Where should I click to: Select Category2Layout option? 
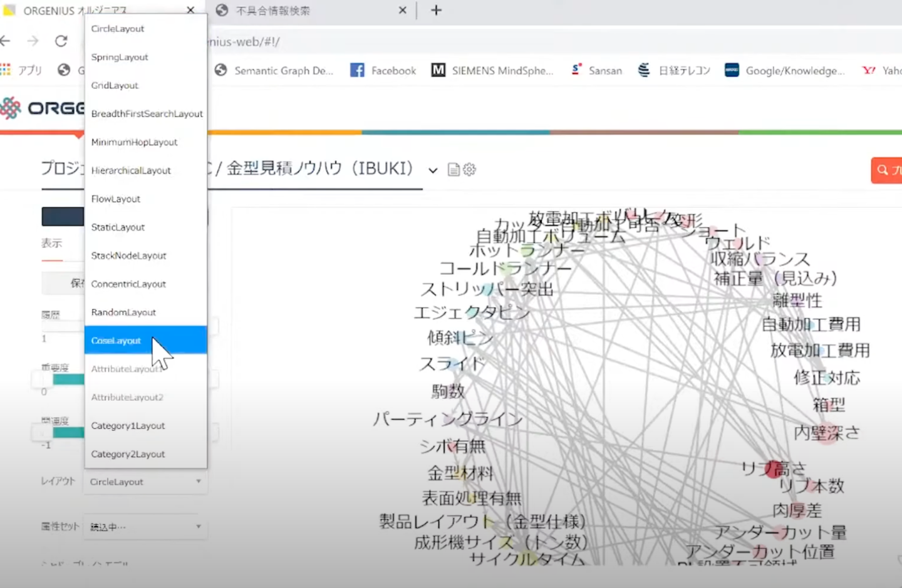[x=146, y=454]
